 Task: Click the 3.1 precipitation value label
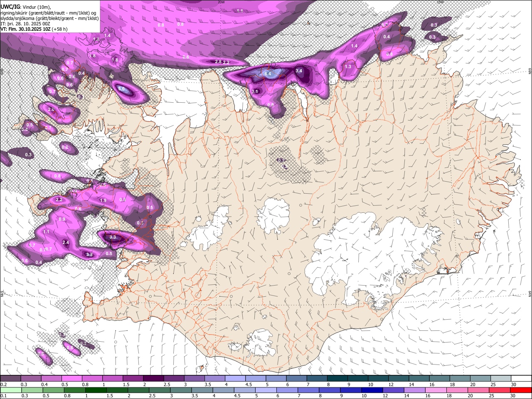[x=255, y=91]
